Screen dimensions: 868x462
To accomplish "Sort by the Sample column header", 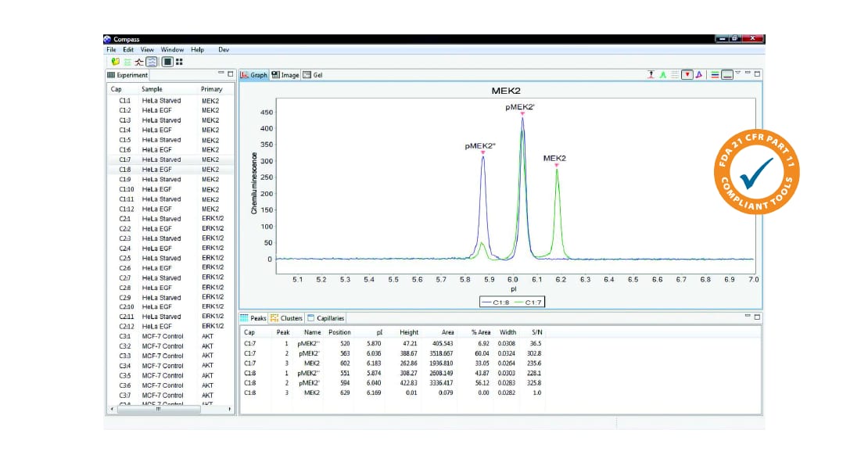I will 152,89.
